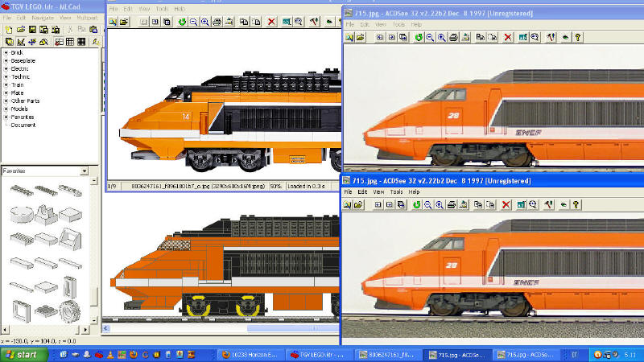Viewport: 644px width, 362px height.
Task: Click the Copy To icon in bottom-right ACDSee
Action: tap(478, 205)
